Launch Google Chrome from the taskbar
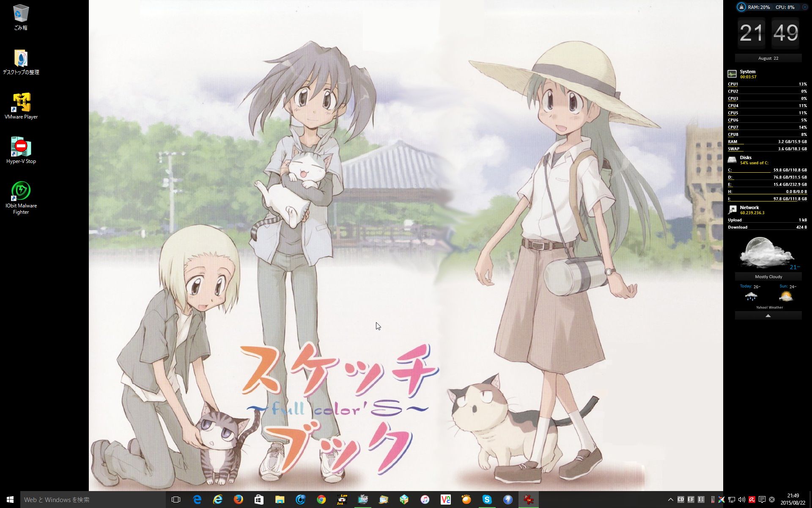 (x=321, y=500)
